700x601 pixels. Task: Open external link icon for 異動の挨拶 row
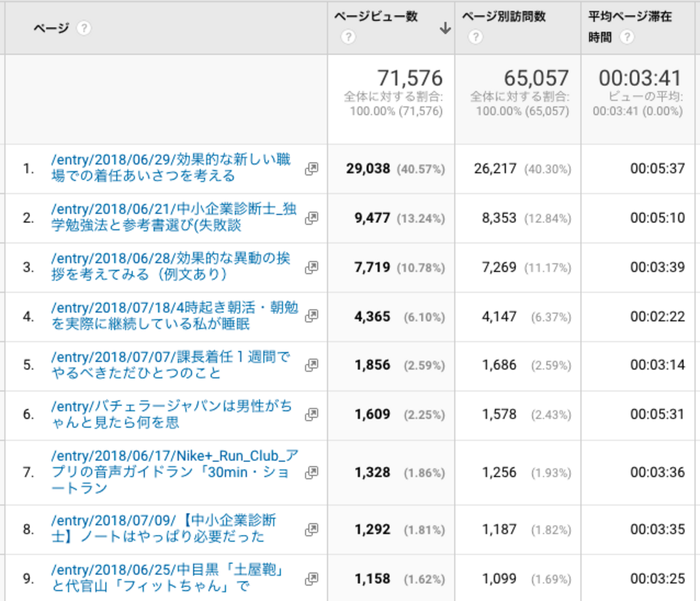[311, 267]
